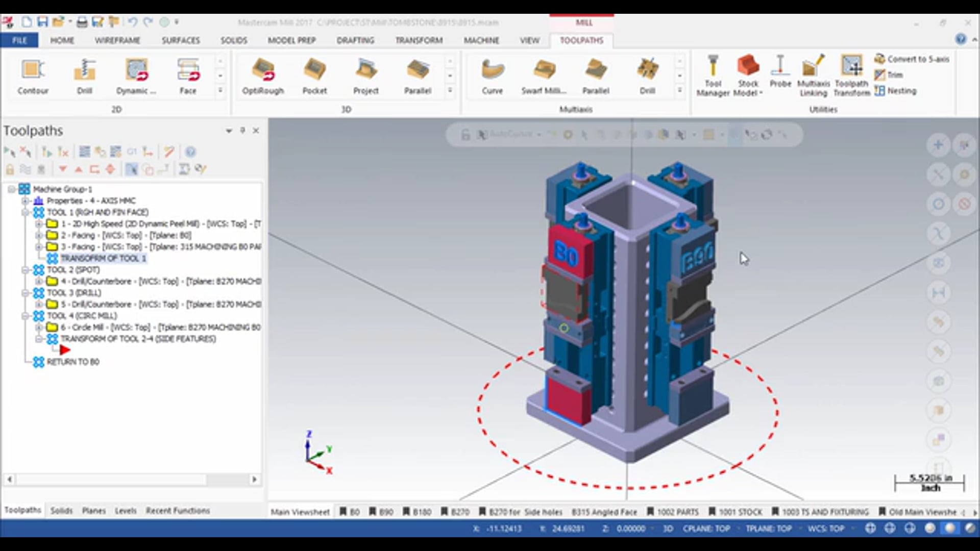The width and height of the screenshot is (980, 551).
Task: Toggle toolpath display lock icon
Action: point(10,169)
